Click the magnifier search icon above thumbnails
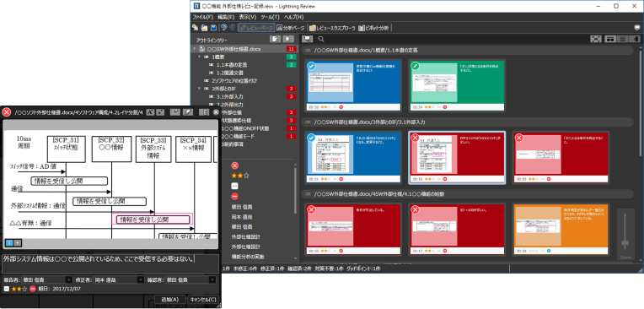The width and height of the screenshot is (644, 309). click(x=321, y=39)
